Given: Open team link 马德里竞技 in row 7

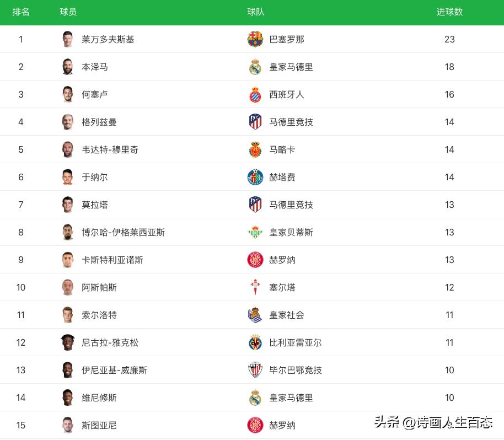Looking at the screenshot, I should coord(291,205).
